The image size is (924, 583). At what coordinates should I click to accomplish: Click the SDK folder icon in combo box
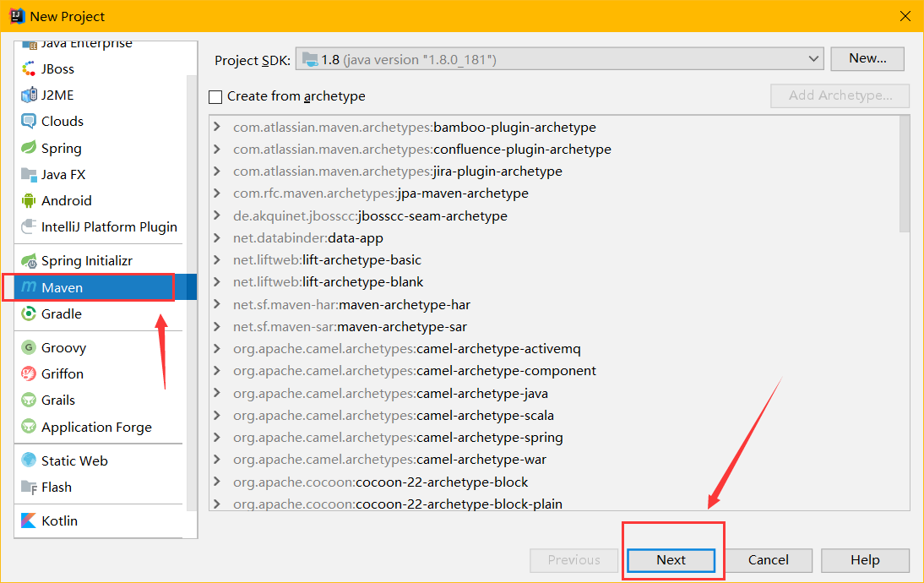point(310,59)
